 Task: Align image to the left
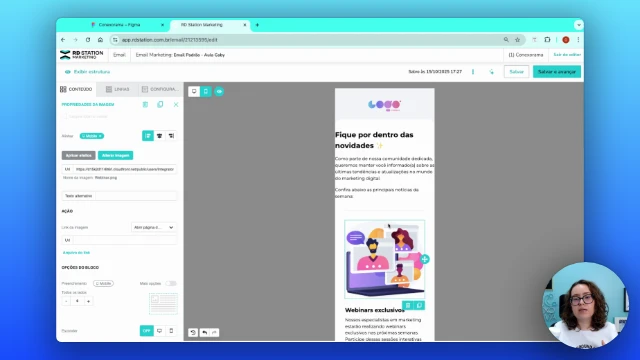(148, 136)
